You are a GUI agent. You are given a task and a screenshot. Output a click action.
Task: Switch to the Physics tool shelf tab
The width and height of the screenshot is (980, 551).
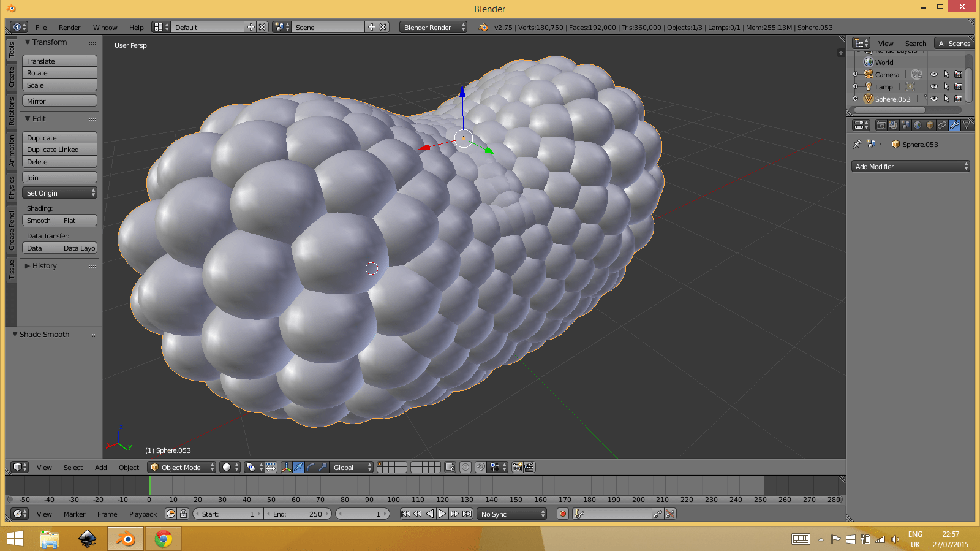point(12,187)
